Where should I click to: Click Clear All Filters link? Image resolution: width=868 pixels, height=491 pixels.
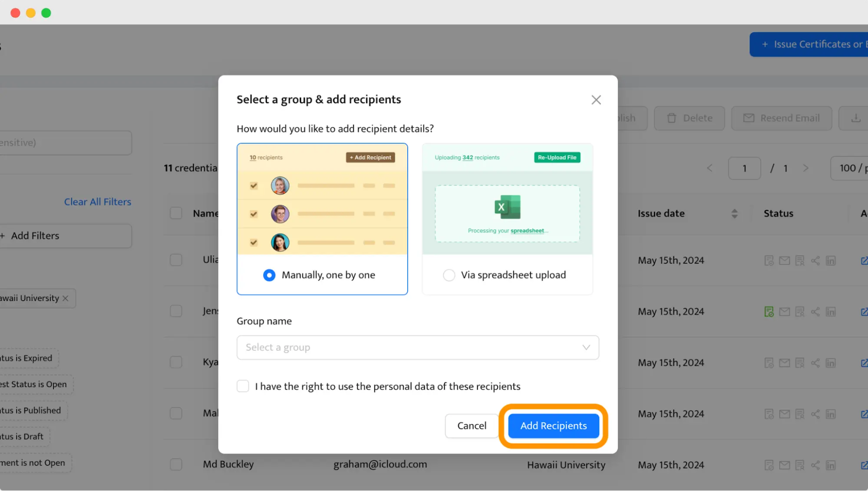click(98, 202)
